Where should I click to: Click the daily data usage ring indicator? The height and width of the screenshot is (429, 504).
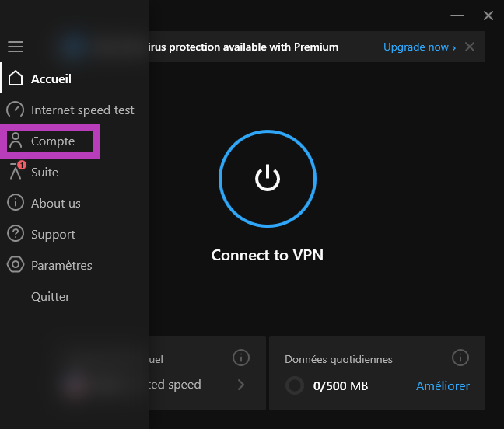click(x=295, y=385)
